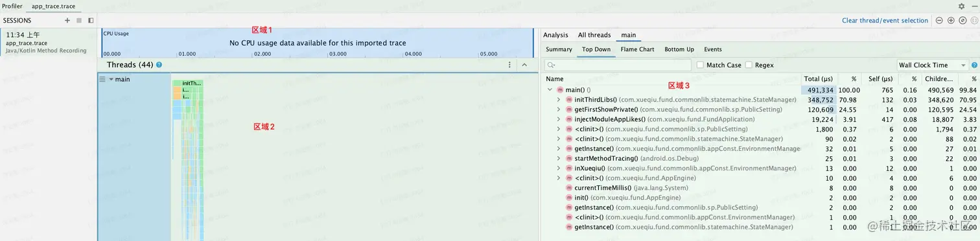Zoom out the timeline

click(x=939, y=21)
